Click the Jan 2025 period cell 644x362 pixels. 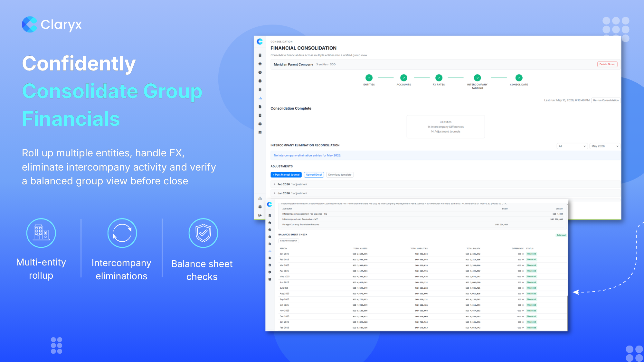click(x=284, y=254)
